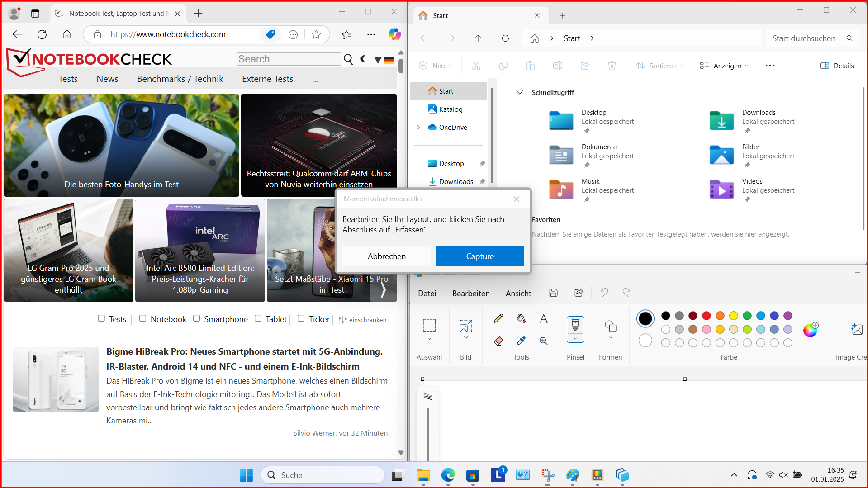Go up one folder level in File Explorer

point(478,38)
